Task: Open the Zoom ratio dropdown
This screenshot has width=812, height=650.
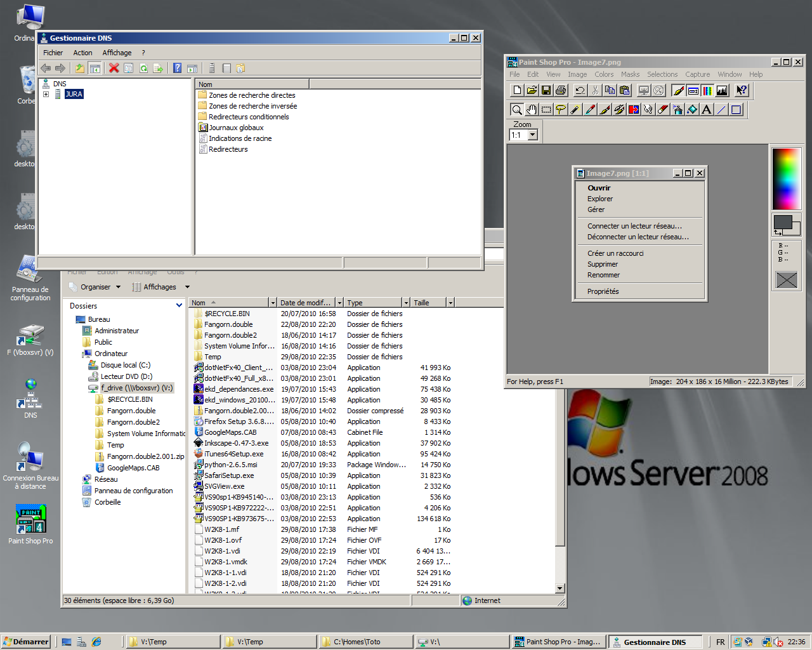Action: (533, 135)
